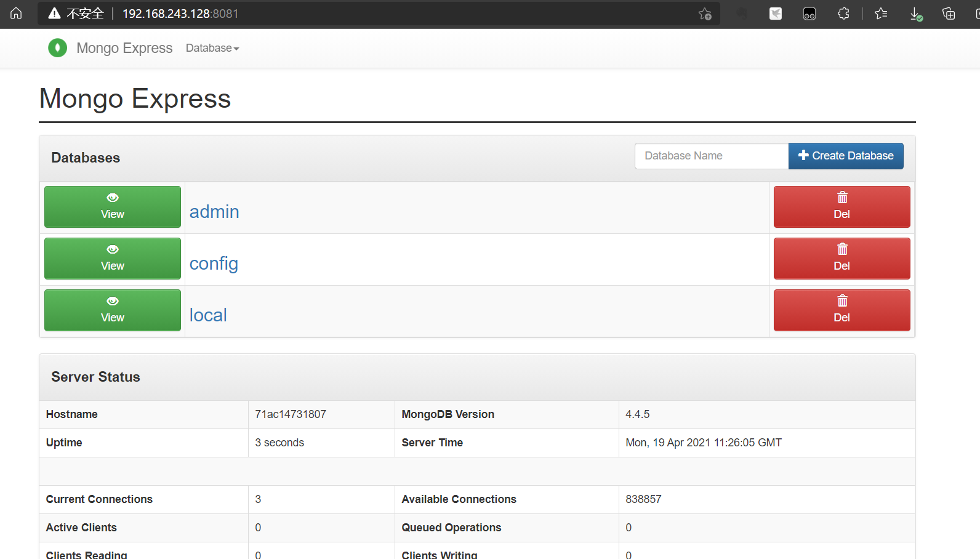Click the not-secure warning icon
Screen dimensions: 980x559
click(54, 14)
